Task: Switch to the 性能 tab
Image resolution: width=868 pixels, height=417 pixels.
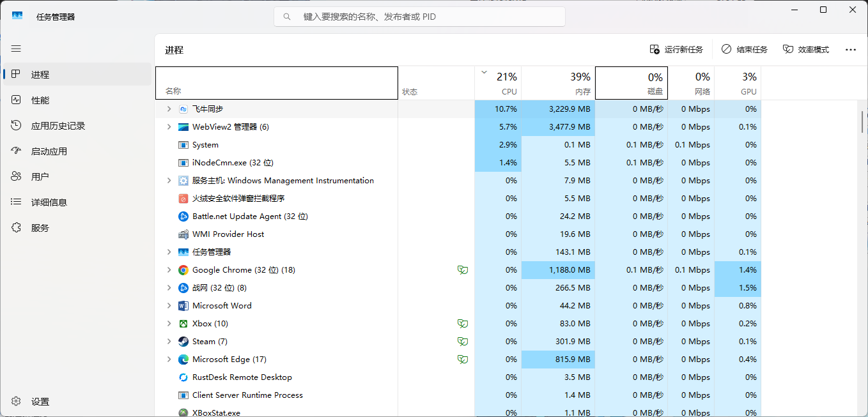Action: (40, 100)
